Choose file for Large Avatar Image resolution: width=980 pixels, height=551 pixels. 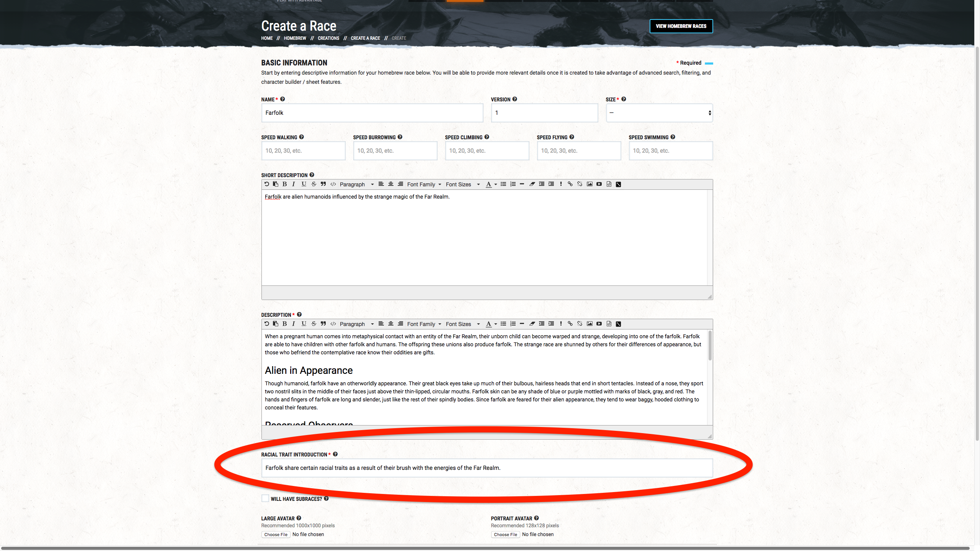276,535
